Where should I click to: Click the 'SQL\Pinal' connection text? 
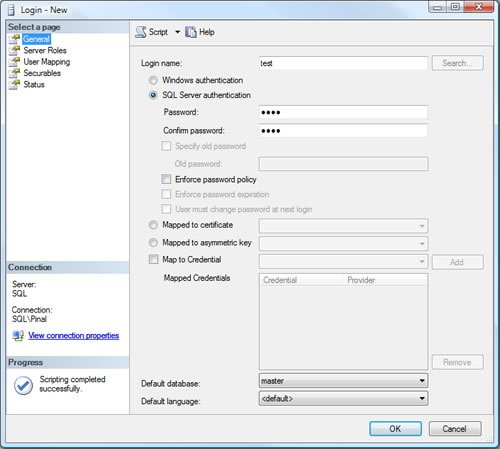(29, 319)
